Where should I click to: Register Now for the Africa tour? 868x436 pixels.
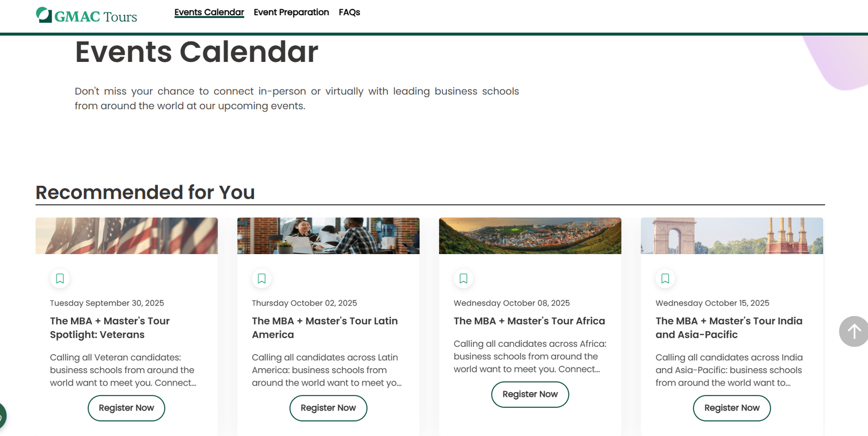(530, 394)
